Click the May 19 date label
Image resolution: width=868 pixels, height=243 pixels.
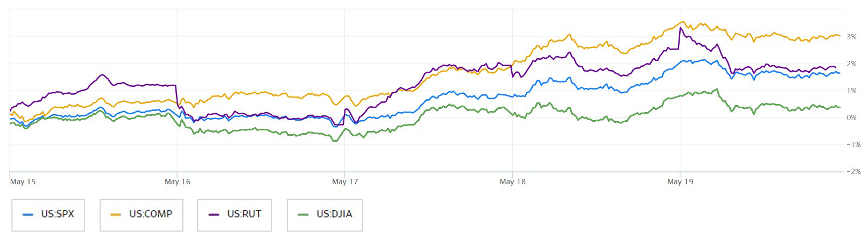pyautogui.click(x=680, y=182)
